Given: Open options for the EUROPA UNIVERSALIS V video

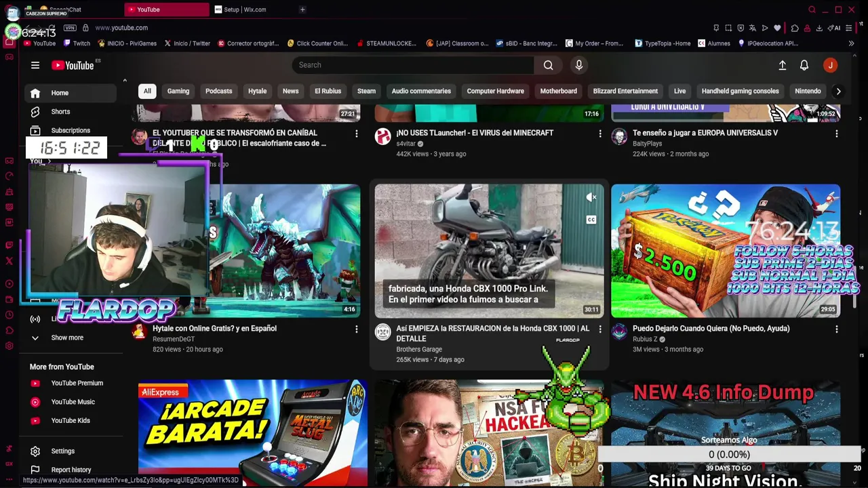Looking at the screenshot, I should pos(836,134).
